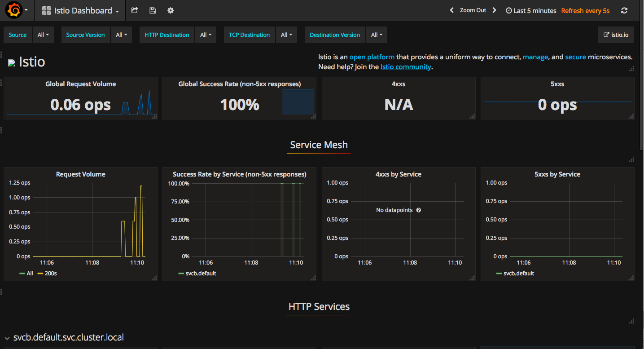The image size is (644, 349).
Task: Toggle the All series in Request Volume legend
Action: click(26, 273)
